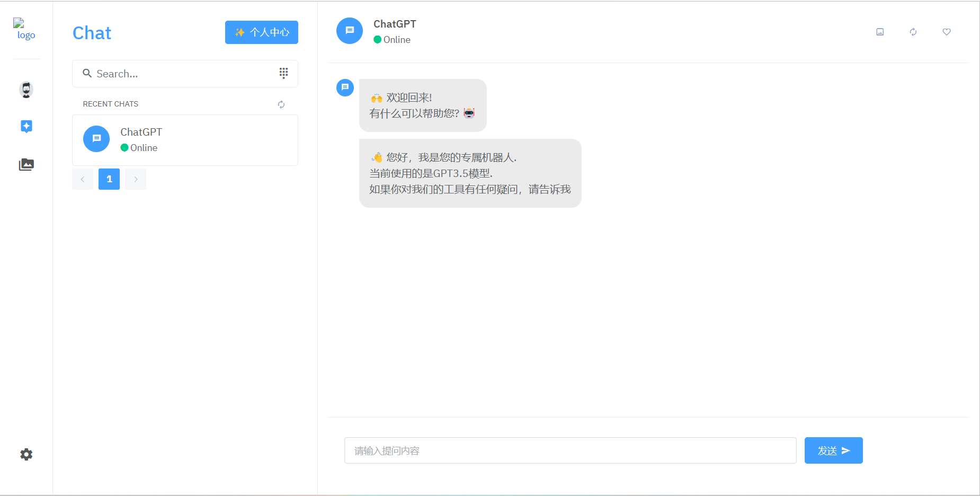This screenshot has height=496, width=980.
Task: Click the ChatGPT title in chat header
Action: (x=395, y=24)
